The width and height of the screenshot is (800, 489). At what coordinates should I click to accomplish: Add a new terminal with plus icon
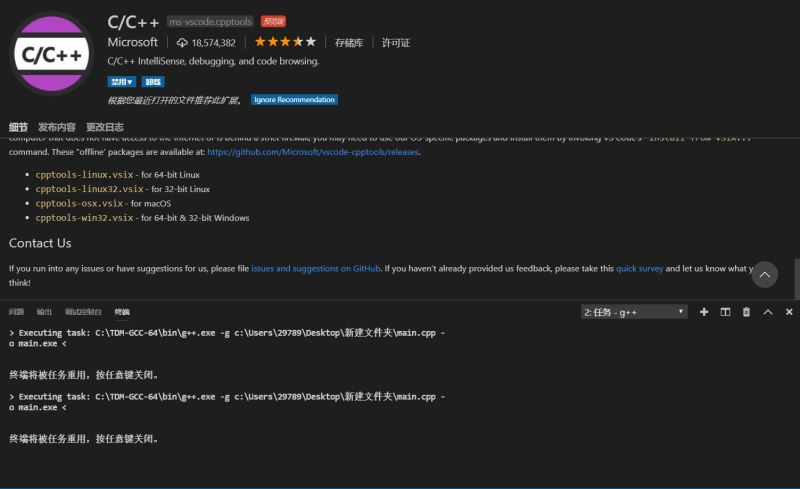coord(704,312)
